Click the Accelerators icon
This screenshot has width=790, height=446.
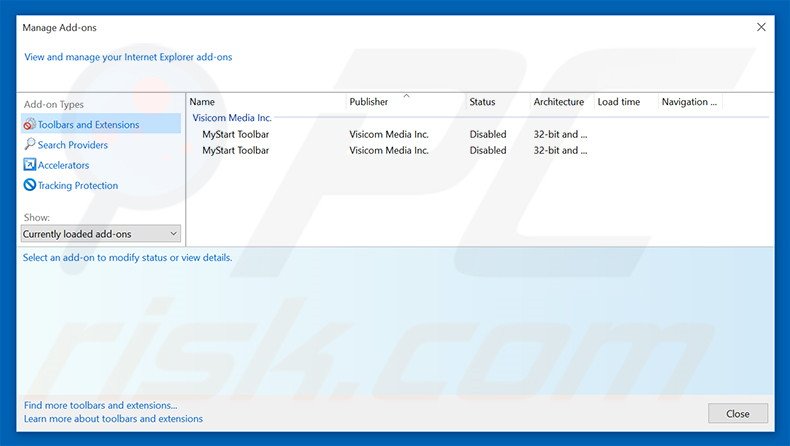click(x=30, y=165)
